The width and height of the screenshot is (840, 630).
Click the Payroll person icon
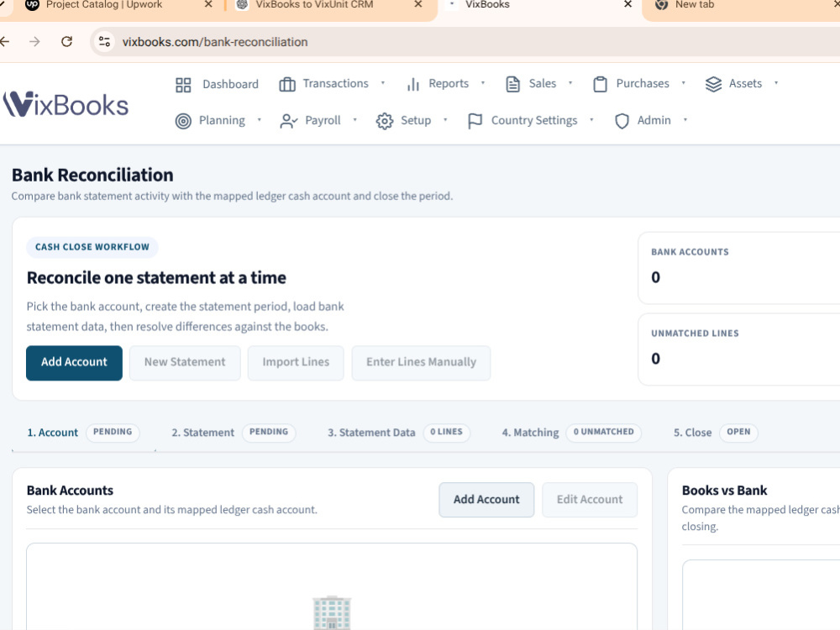click(289, 121)
